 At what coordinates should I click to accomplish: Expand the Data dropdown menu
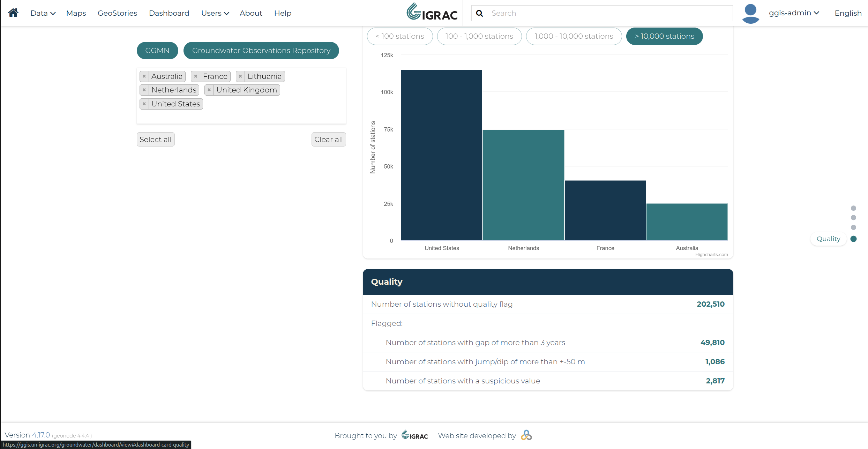click(43, 13)
